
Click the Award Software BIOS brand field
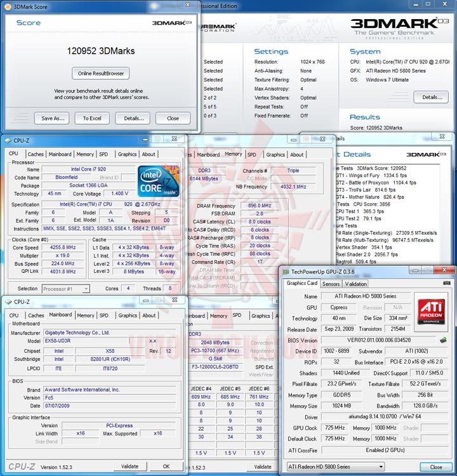click(x=109, y=390)
